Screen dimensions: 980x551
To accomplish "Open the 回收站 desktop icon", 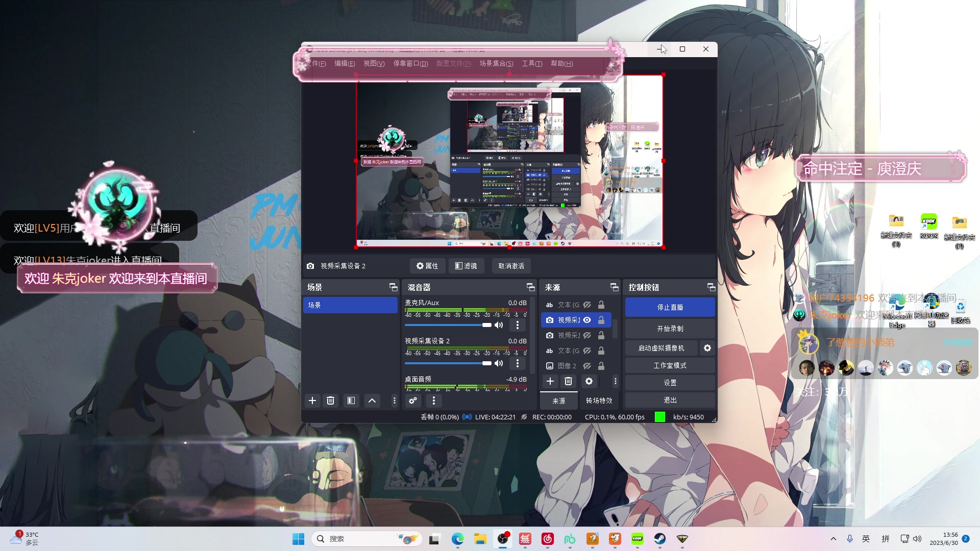I will click(960, 311).
